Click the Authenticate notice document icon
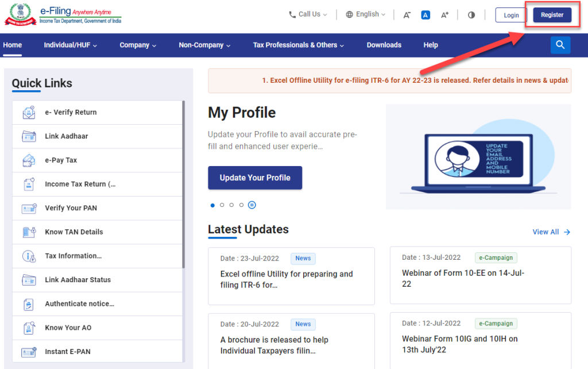588x369 pixels. pyautogui.click(x=29, y=304)
